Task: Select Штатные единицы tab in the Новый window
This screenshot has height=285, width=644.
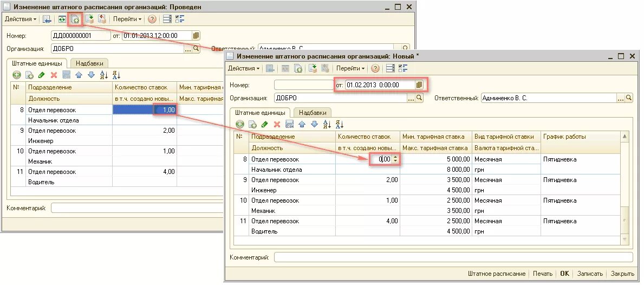Action: (x=261, y=113)
